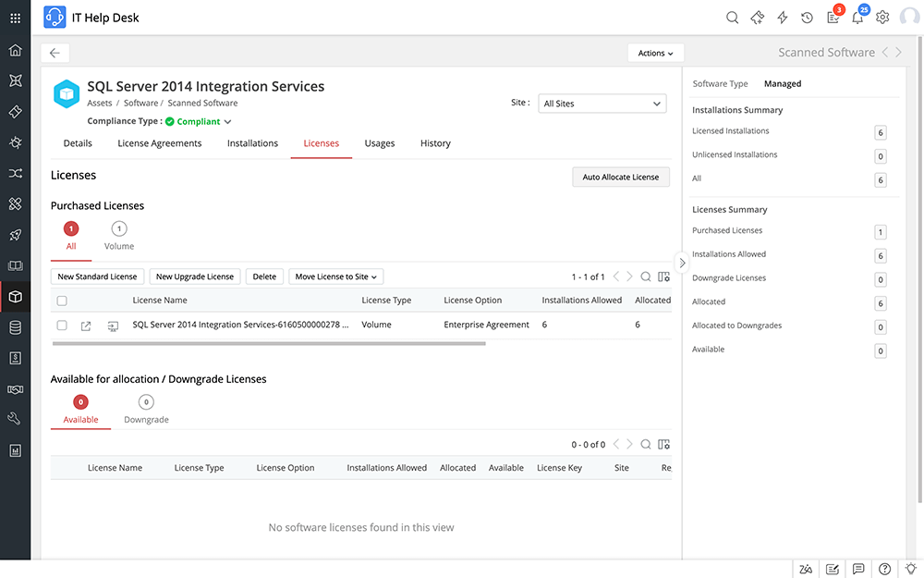
Task: Check the select-all checkbox in the license table header
Action: coord(62,300)
